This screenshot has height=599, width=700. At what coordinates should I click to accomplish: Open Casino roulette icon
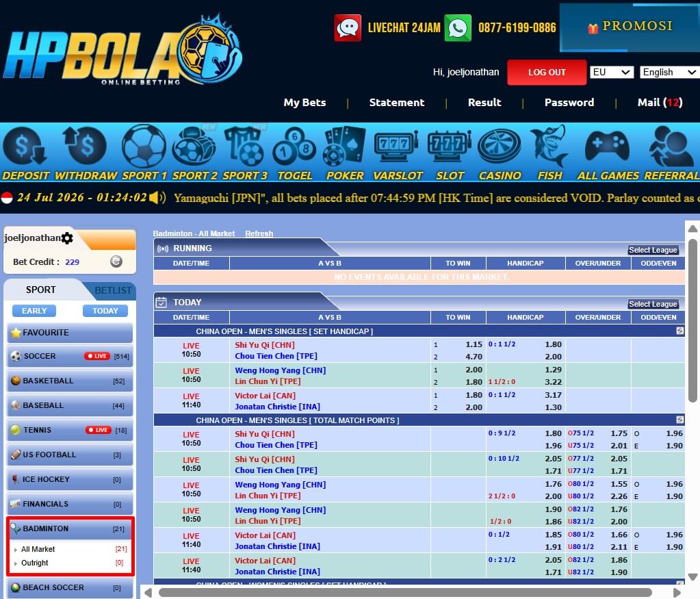tap(499, 146)
